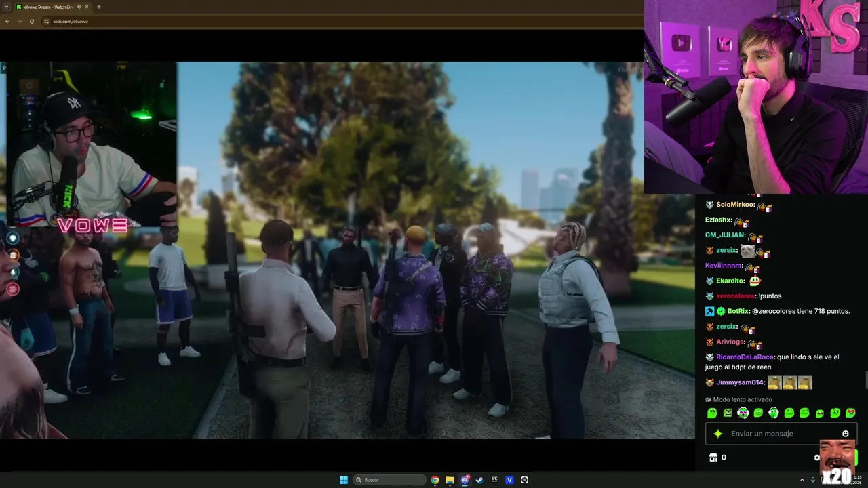Image resolution: width=868 pixels, height=488 pixels.
Task: Click the !puntos chat message text
Action: (770, 296)
